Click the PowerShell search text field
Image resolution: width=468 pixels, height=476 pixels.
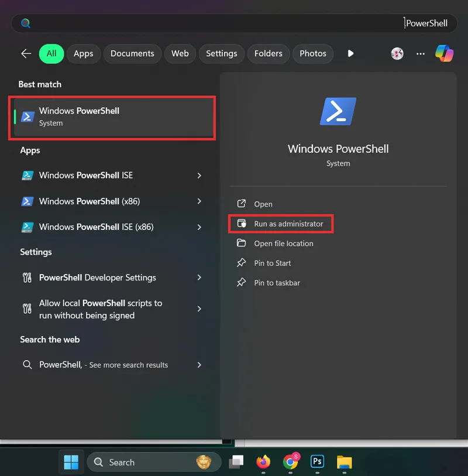(234, 23)
